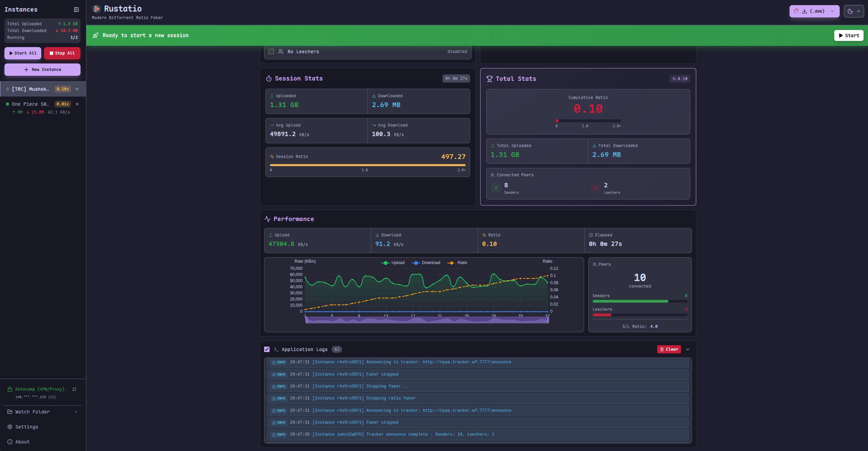Click the Stopping faker... log entry

tap(478, 387)
